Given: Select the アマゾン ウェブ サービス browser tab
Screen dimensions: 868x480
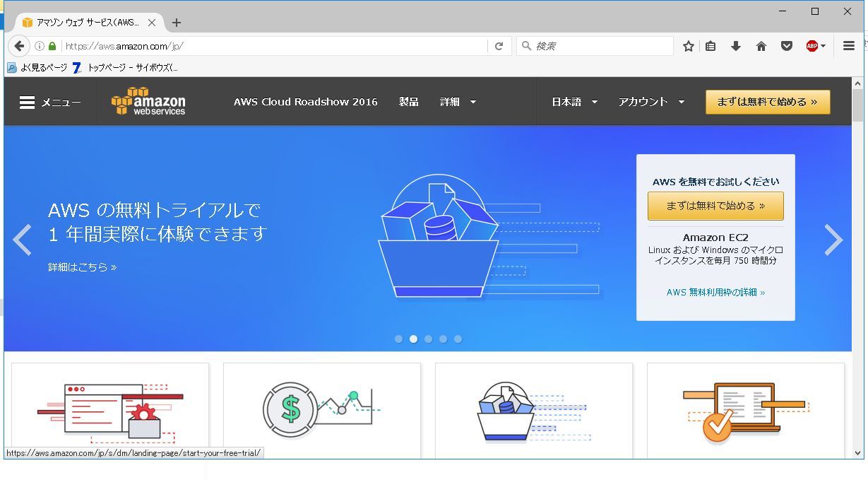Looking at the screenshot, I should pos(88,23).
